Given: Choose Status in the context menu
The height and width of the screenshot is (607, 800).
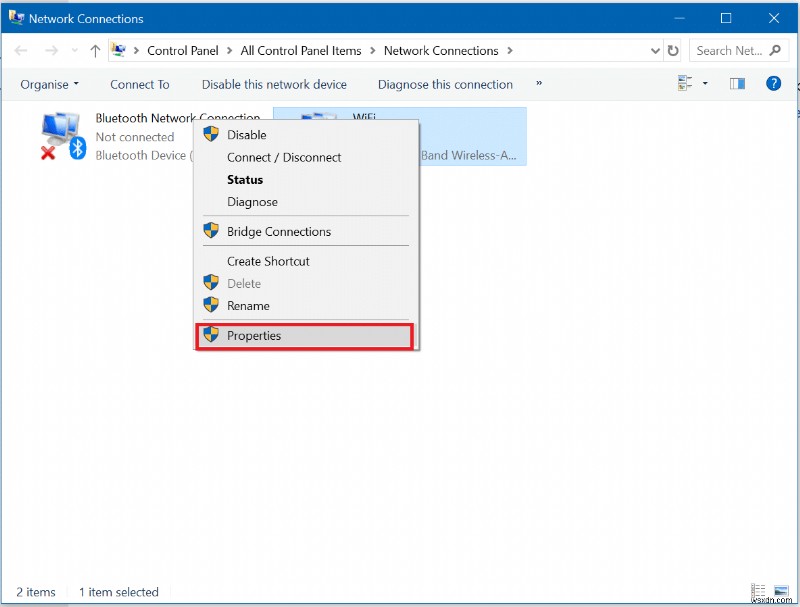Looking at the screenshot, I should point(248,179).
